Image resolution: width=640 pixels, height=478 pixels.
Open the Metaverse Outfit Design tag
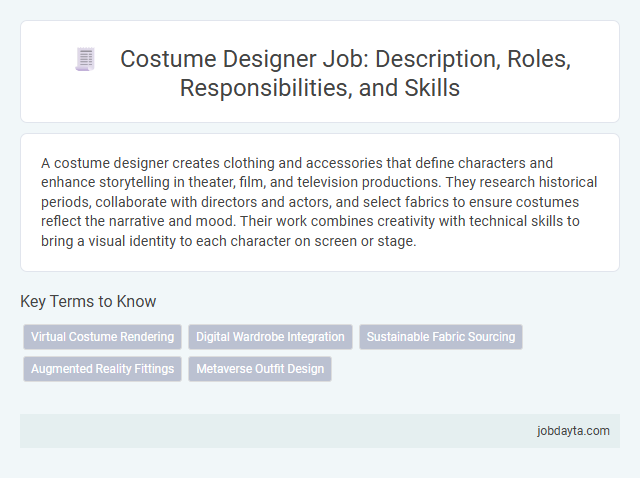pyautogui.click(x=260, y=369)
